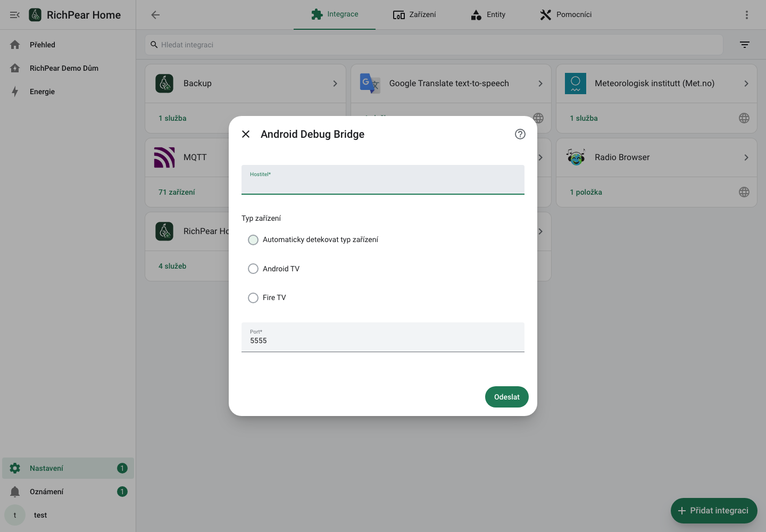Screen dimensions: 766x532
Task: Open the 4 služeb link
Action: [172, 266]
